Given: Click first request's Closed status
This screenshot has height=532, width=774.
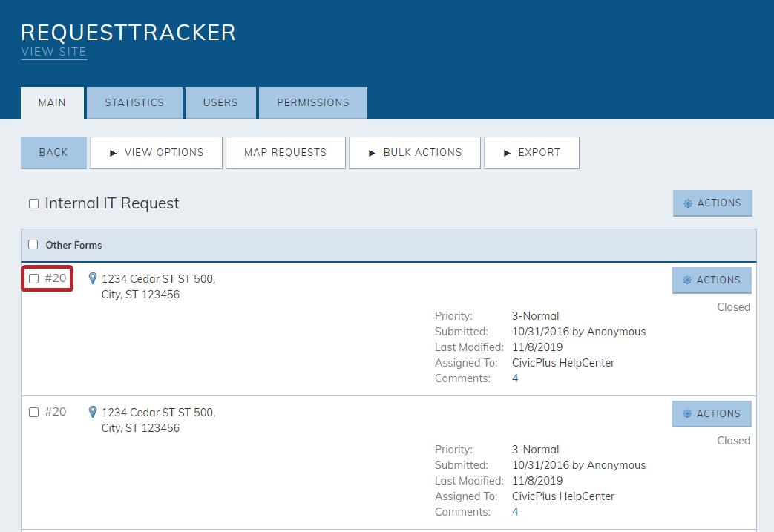Looking at the screenshot, I should pos(733,307).
